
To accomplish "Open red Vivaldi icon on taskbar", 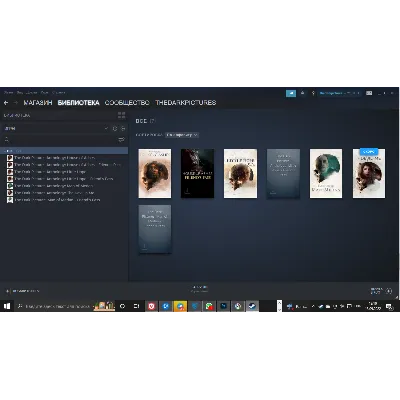I will 151,306.
